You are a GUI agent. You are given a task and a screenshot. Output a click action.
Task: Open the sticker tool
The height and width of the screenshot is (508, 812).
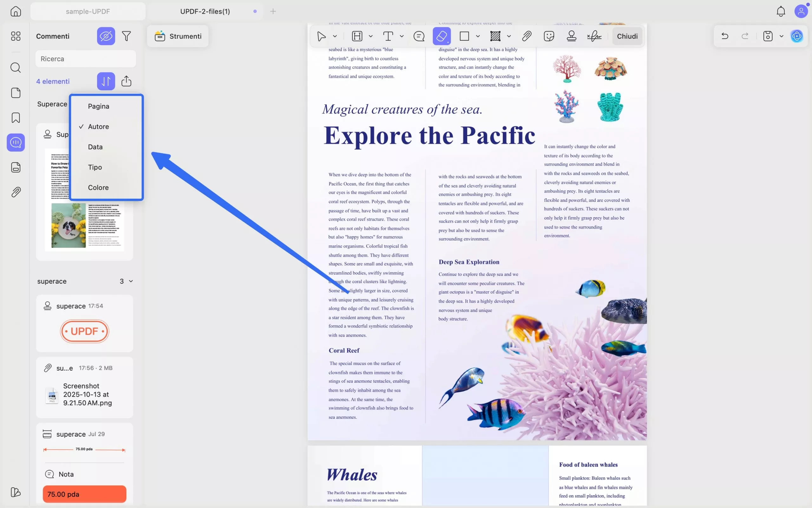point(549,36)
